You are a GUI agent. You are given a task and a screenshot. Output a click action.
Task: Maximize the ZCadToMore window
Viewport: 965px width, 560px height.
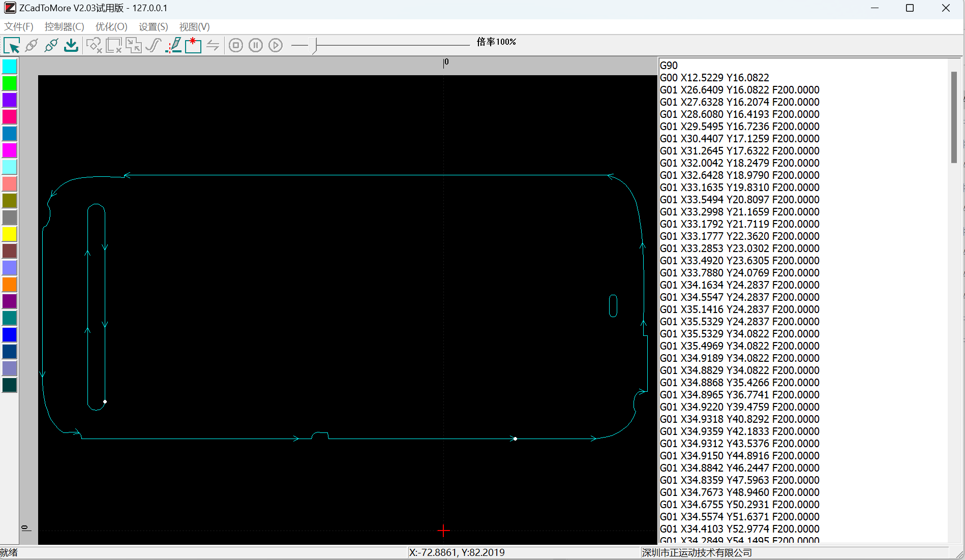tap(910, 8)
